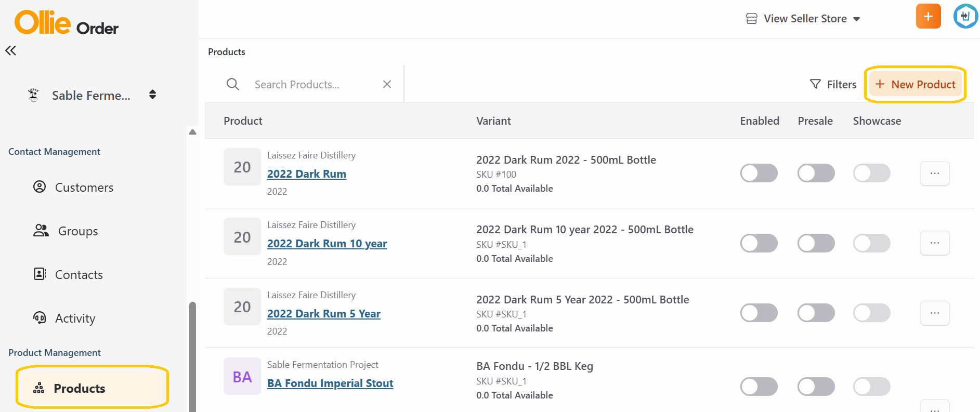
Task: Open the Sable Ferme... account switcher
Action: 92,95
